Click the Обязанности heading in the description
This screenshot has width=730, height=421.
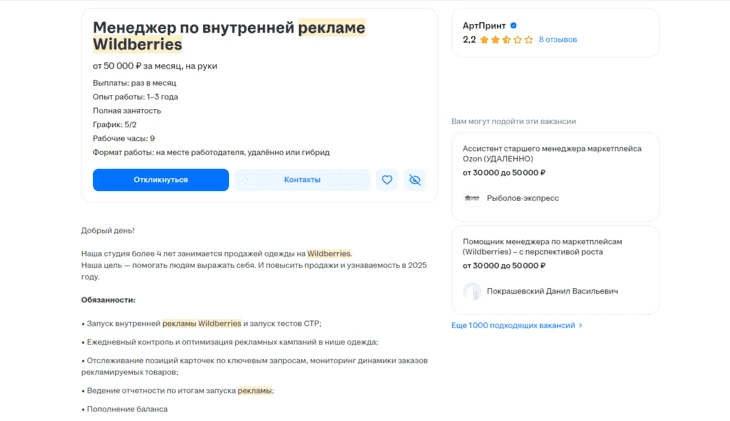pos(108,299)
